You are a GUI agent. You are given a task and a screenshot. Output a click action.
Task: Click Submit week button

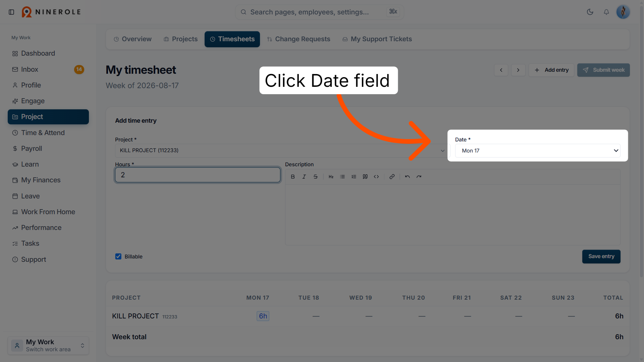coord(603,70)
